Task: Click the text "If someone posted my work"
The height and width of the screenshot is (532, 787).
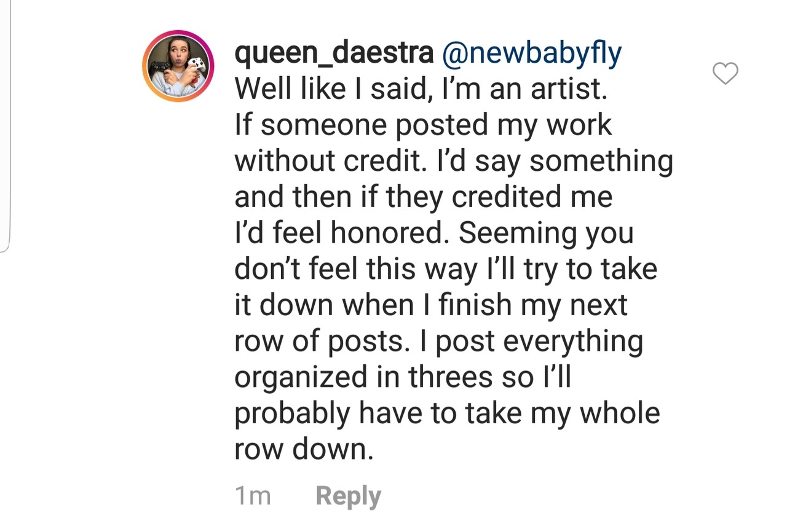Action: (x=423, y=125)
